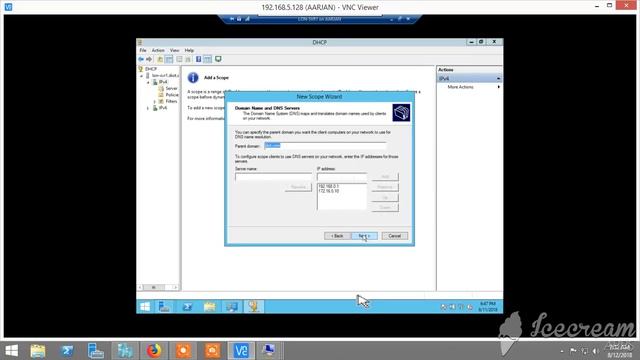
Task: Collapse the DHCP server node in tree
Action: click(x=142, y=76)
